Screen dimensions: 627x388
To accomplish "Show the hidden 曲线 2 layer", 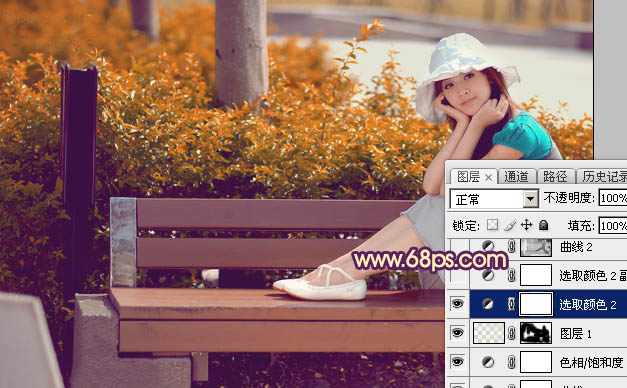I will click(x=457, y=246).
